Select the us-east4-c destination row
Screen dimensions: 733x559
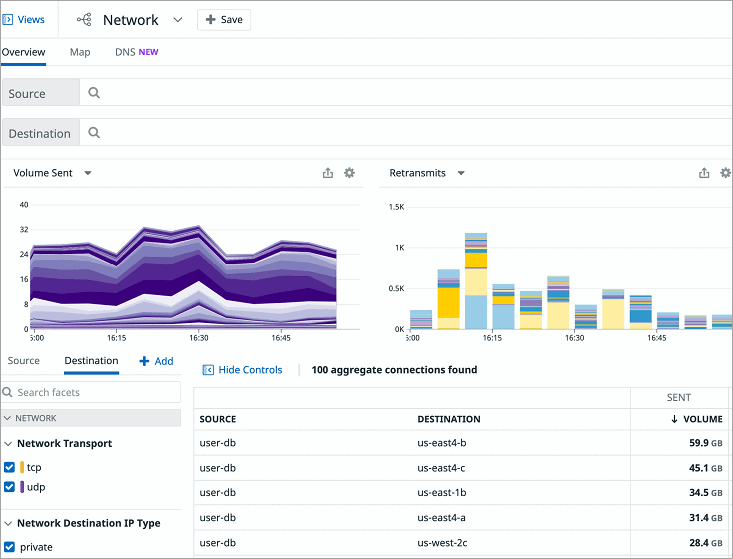tap(462, 468)
